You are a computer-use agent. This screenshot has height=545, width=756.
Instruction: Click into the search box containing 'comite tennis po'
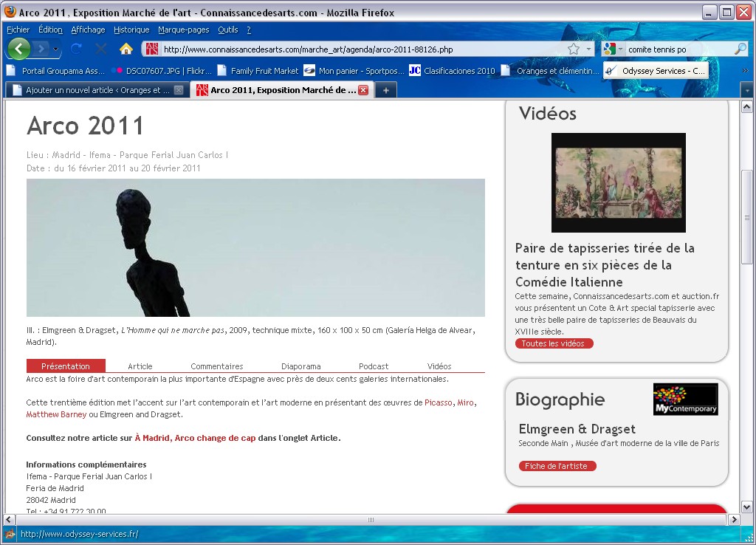pos(679,49)
